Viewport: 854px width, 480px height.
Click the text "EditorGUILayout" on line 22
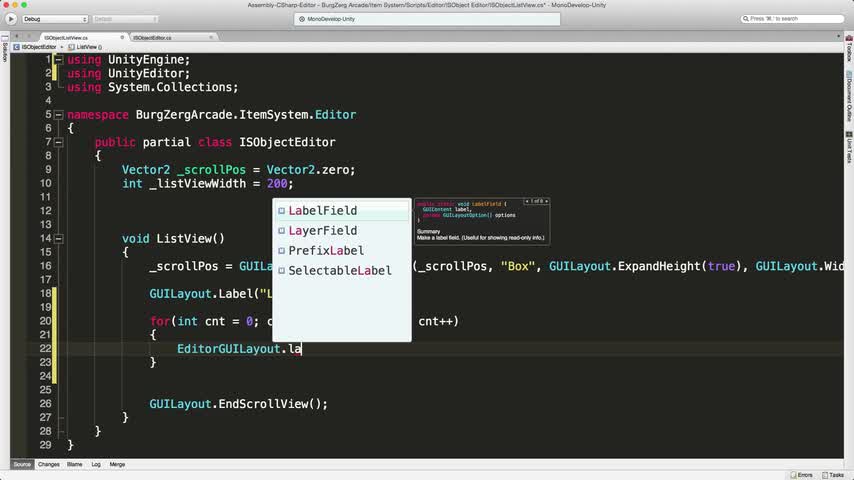click(x=228, y=349)
